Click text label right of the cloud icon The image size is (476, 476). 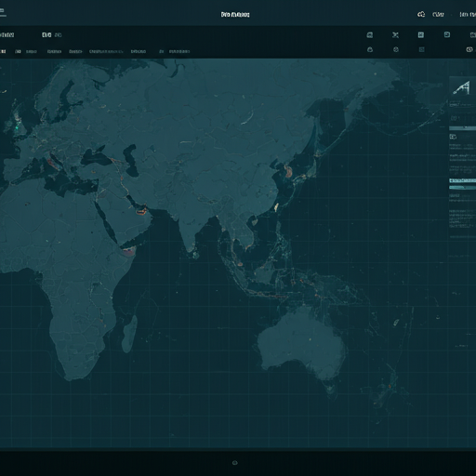pos(438,15)
